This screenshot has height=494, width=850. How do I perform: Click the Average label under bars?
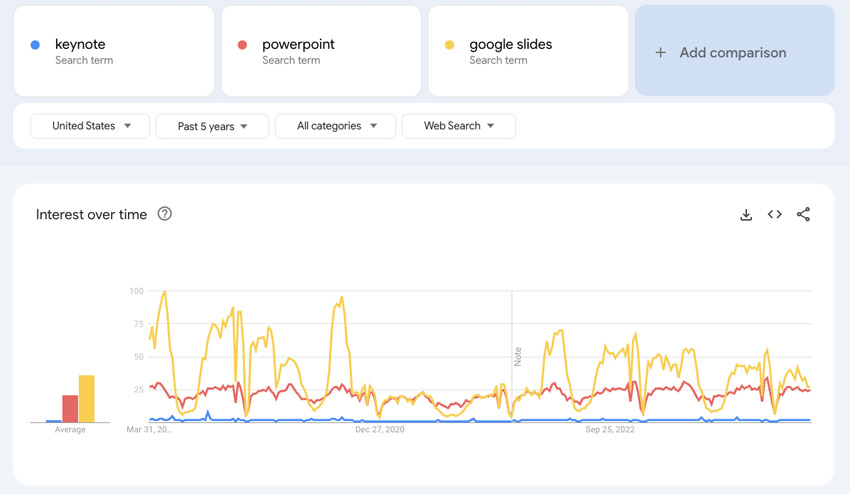pyautogui.click(x=70, y=429)
